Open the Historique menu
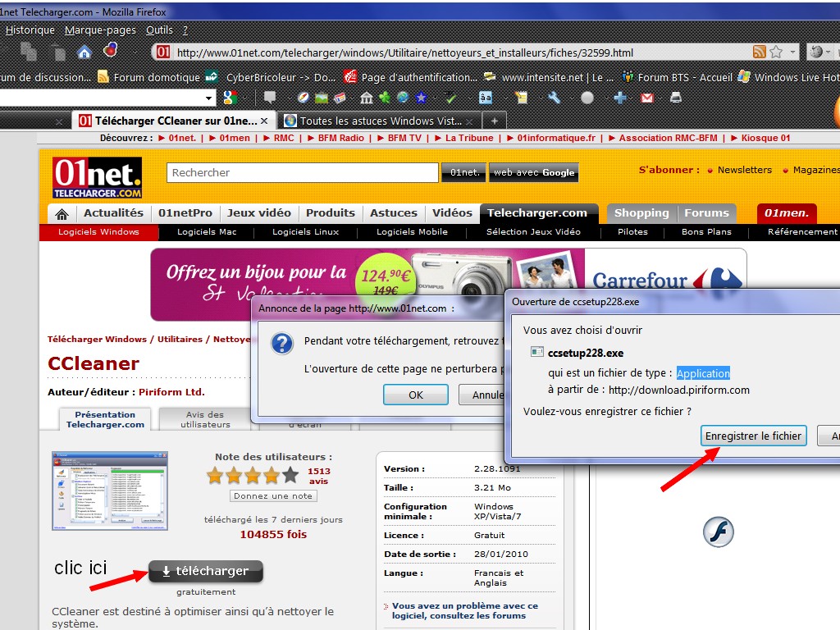840x630 pixels. click(x=30, y=30)
